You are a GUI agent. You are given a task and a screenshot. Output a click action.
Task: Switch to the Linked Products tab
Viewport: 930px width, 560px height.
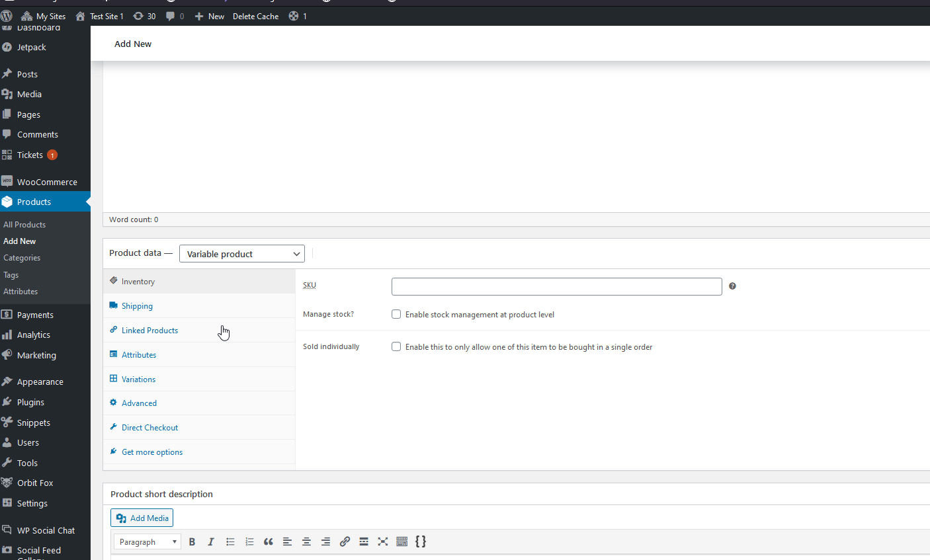[x=199, y=331]
